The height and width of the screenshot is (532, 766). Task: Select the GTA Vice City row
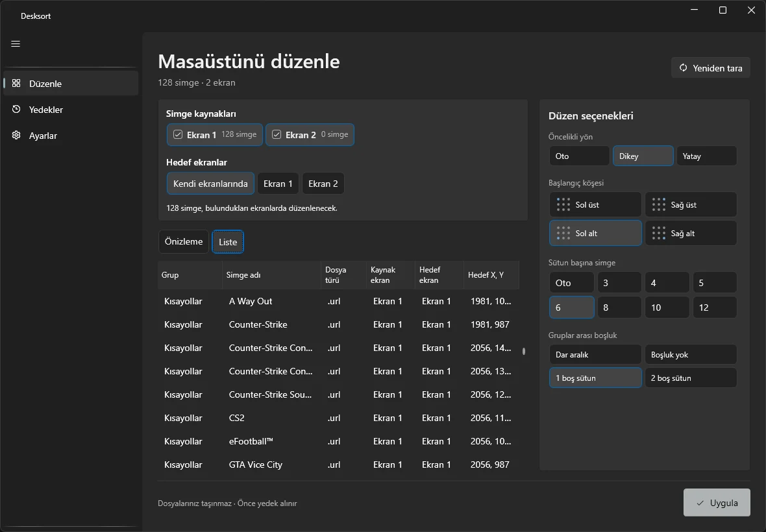pyautogui.click(x=338, y=465)
